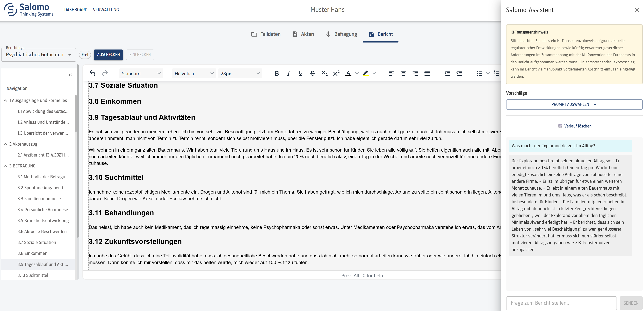Navigate to 3.3 Familienanamnese

coord(39,199)
